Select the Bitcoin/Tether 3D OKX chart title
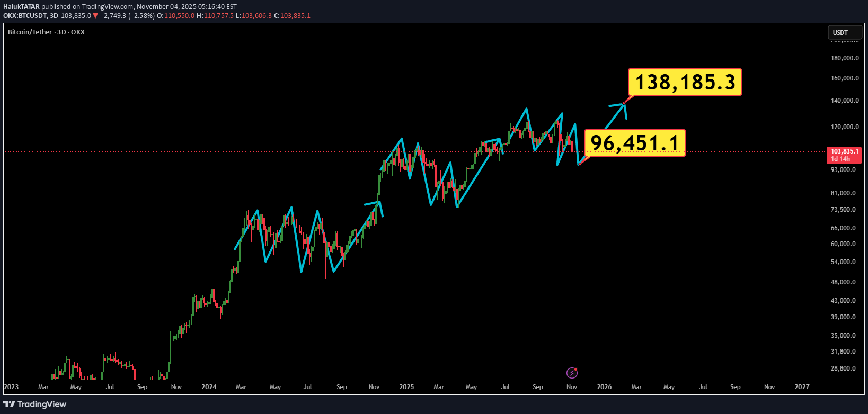 [46, 32]
